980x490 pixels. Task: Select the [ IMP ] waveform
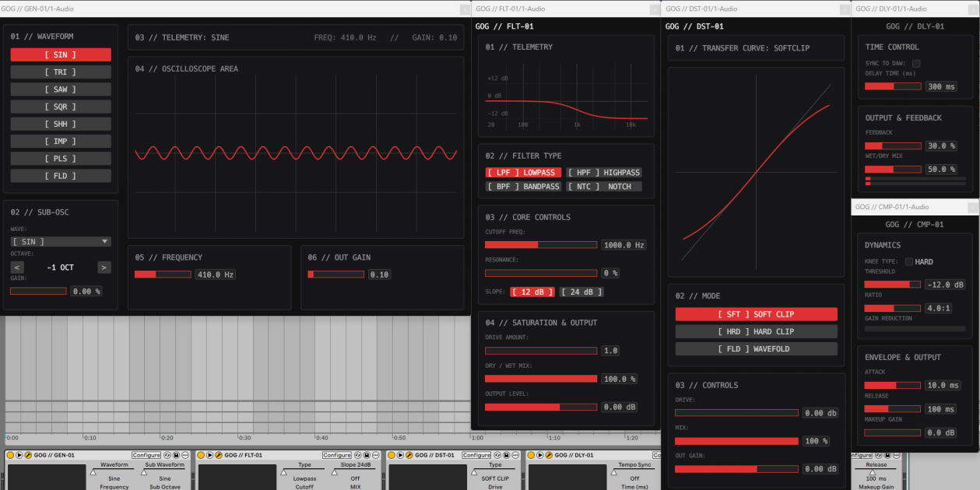[61, 142]
